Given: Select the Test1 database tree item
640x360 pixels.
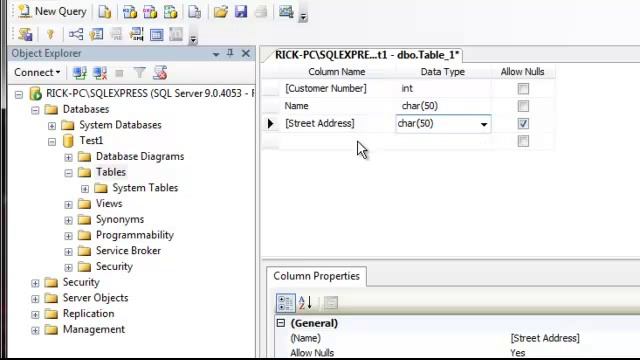Looking at the screenshot, I should coord(91,140).
